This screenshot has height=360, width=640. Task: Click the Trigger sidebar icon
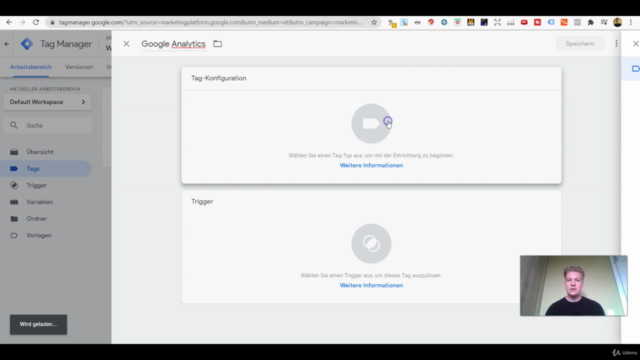point(14,185)
